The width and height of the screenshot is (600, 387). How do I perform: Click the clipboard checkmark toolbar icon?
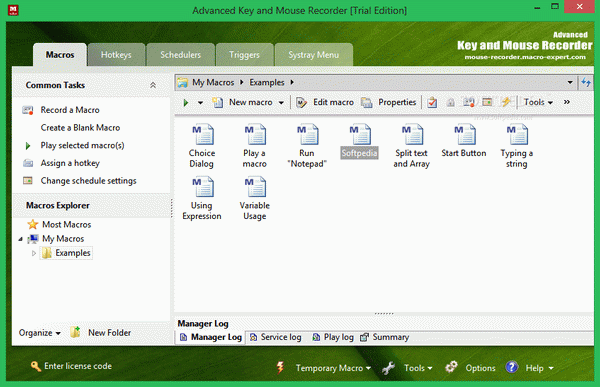[432, 102]
